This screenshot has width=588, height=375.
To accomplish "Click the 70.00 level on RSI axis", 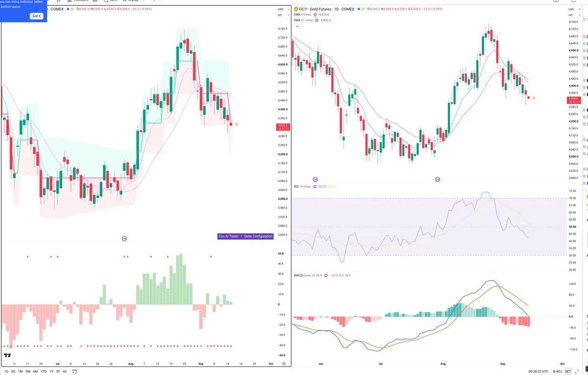I will [572, 199].
